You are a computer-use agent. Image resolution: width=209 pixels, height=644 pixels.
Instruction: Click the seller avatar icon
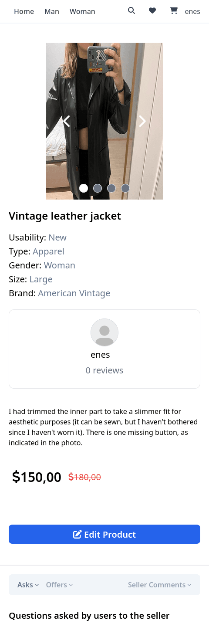pyautogui.click(x=104, y=333)
